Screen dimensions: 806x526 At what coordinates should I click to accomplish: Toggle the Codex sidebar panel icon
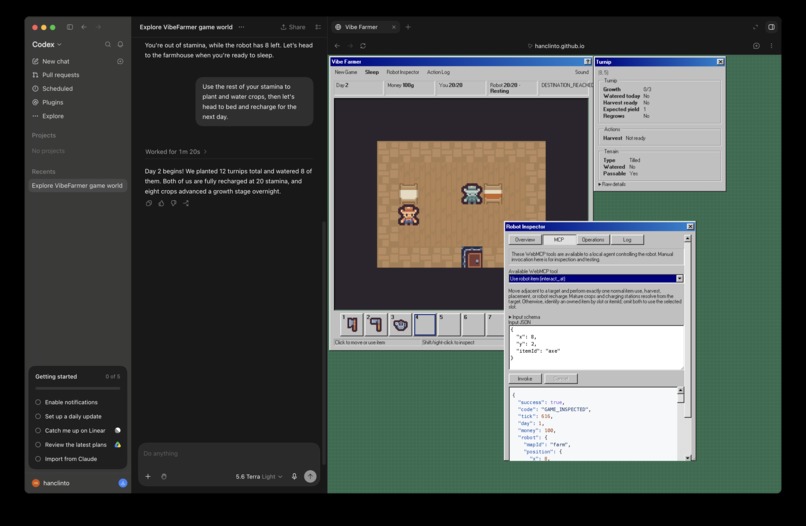[70, 27]
